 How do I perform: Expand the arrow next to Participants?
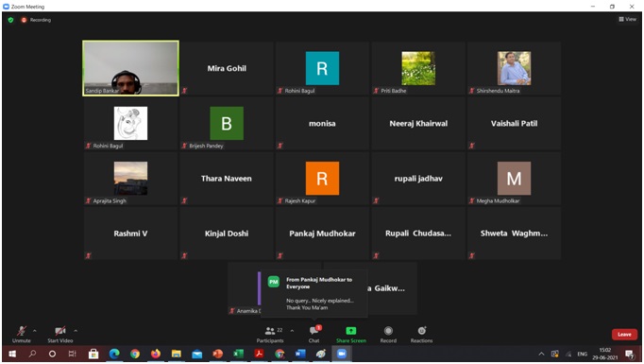tap(292, 330)
